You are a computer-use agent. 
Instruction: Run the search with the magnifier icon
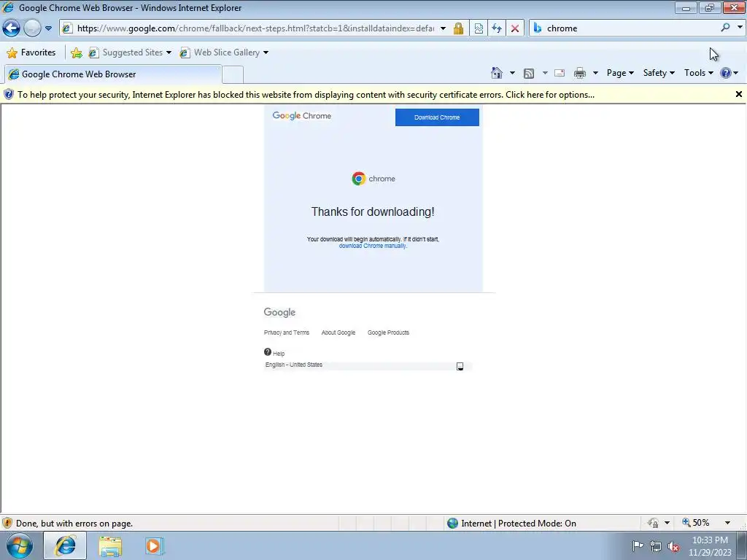(725, 28)
